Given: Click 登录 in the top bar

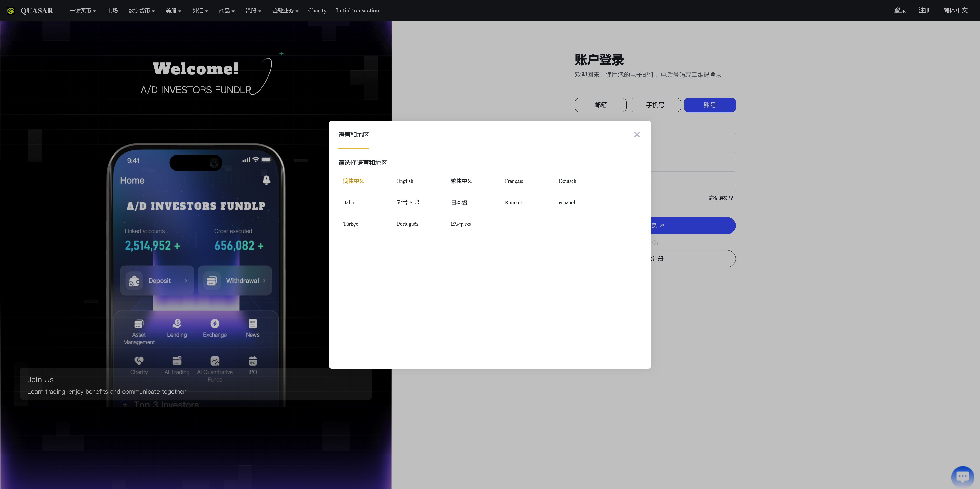Looking at the screenshot, I should click(x=900, y=11).
